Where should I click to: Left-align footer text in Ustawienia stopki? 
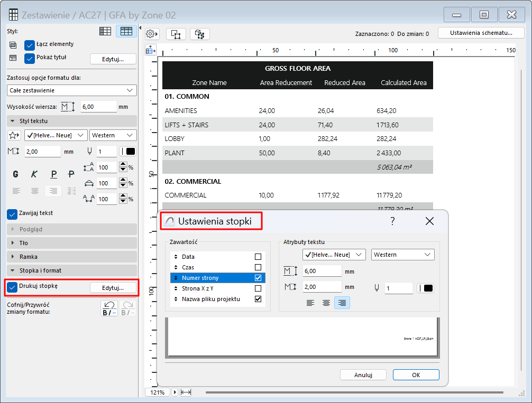coord(310,303)
